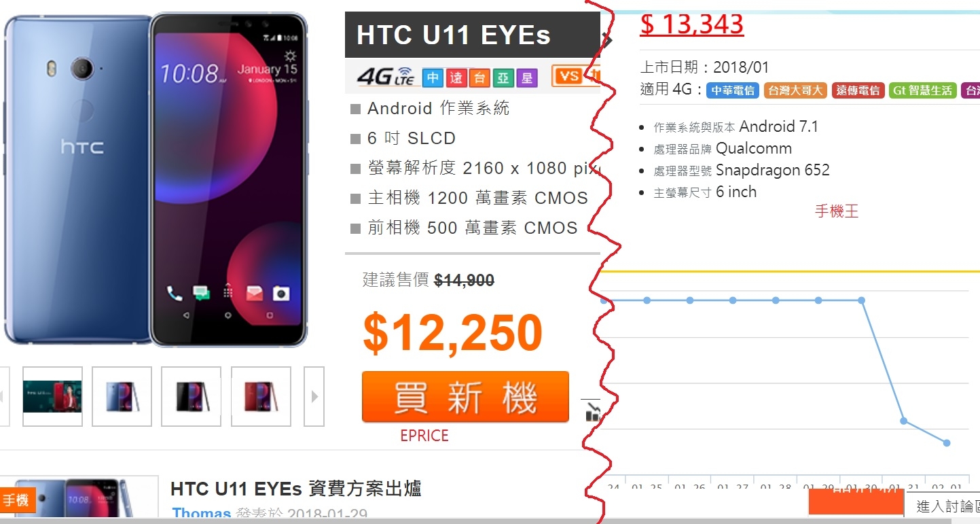
Task: Select the green 亞 carrier icon
Action: [503, 77]
